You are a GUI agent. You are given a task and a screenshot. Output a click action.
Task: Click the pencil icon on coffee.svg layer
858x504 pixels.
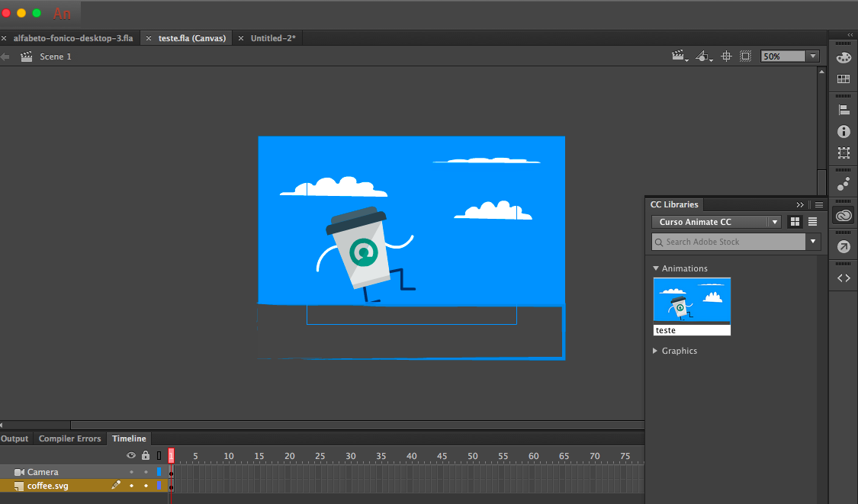point(116,485)
